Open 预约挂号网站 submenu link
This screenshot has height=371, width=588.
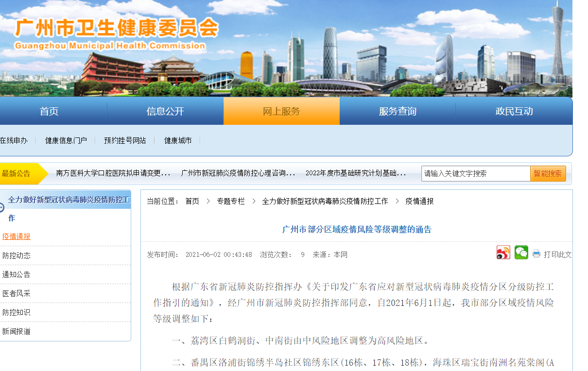pyautogui.click(x=125, y=140)
